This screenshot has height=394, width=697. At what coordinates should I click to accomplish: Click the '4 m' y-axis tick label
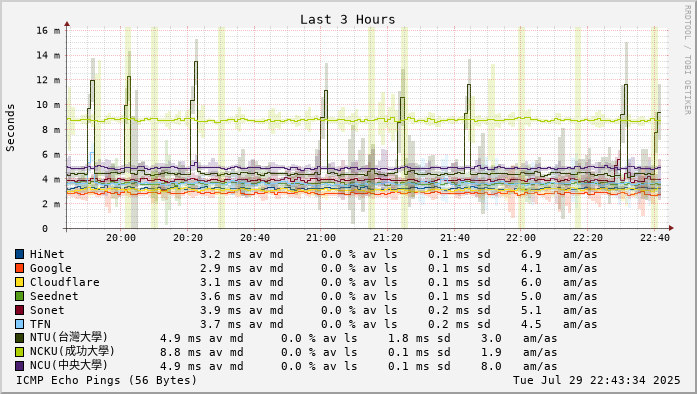point(51,179)
